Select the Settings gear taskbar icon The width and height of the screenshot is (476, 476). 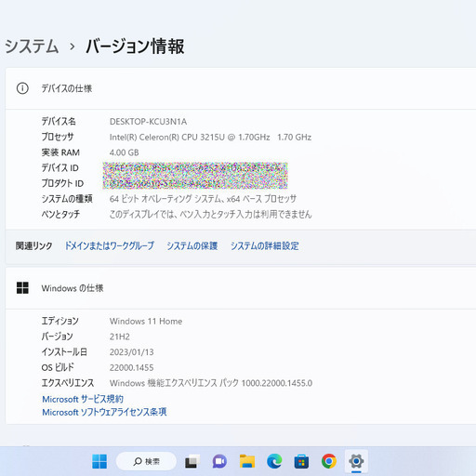356,461
